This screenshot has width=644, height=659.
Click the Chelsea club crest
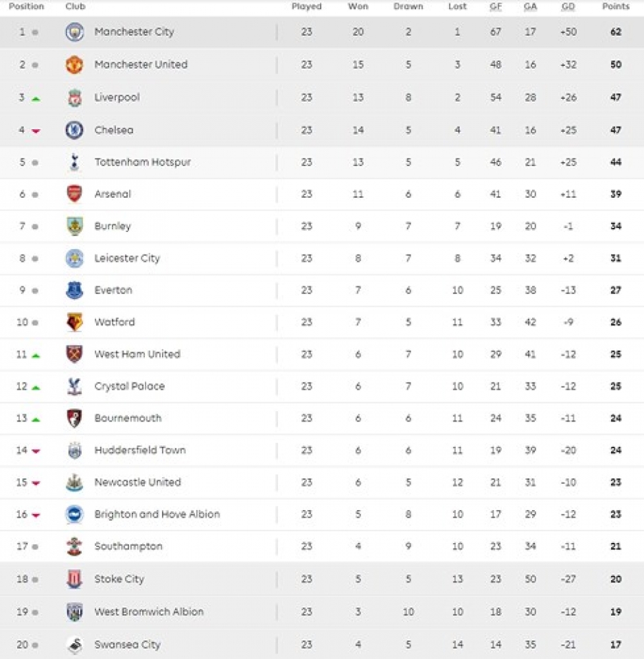coord(74,130)
